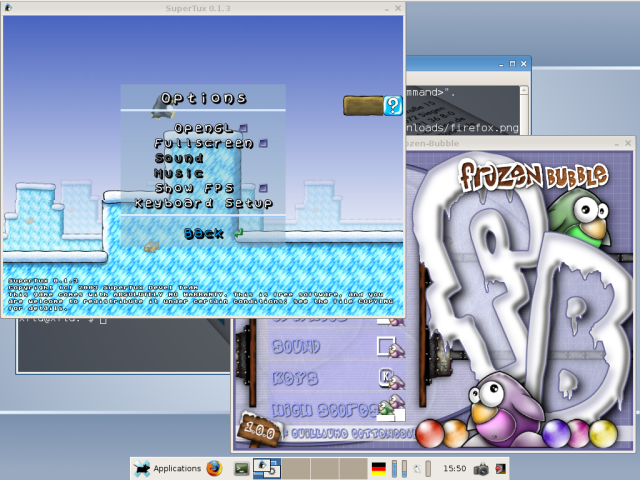Minimize the terminal window behind SuperTux
Viewport: 640px width, 480px height.
(x=501, y=64)
